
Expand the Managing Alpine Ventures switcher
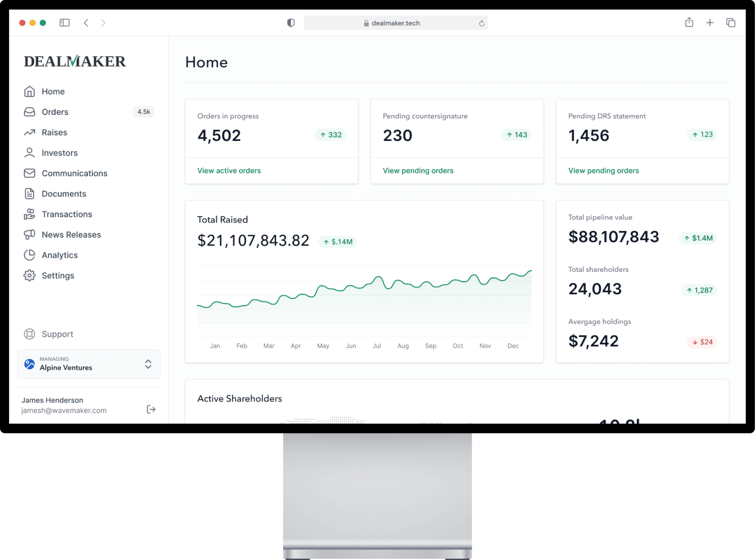89,364
